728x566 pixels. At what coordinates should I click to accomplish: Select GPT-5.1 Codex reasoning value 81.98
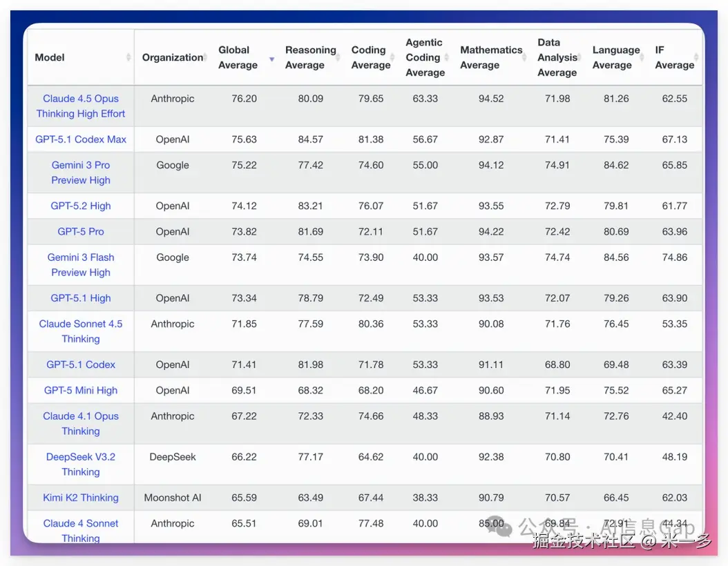pyautogui.click(x=311, y=364)
